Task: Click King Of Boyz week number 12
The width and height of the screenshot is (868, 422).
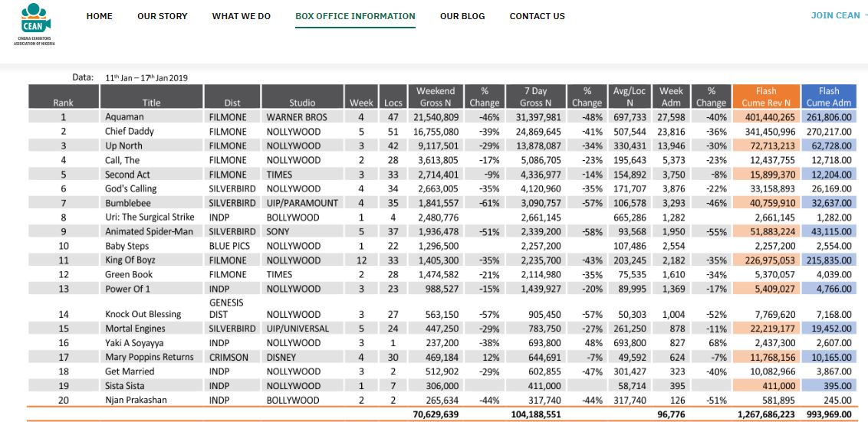Action: [x=361, y=260]
